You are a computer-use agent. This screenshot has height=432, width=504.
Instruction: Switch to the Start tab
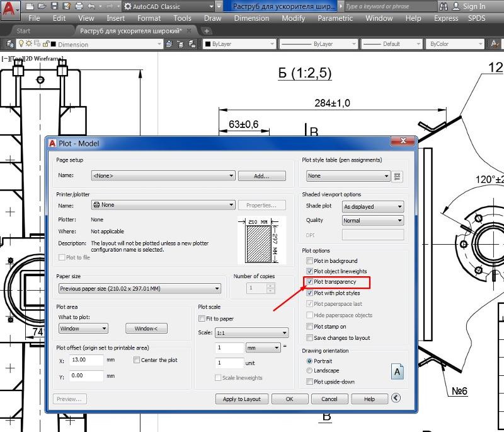click(x=23, y=31)
